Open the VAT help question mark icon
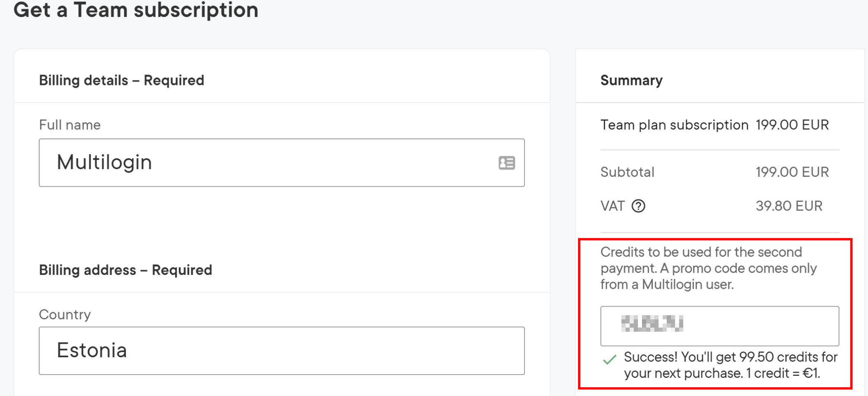Screen dimensions: 868x396 [x=638, y=206]
